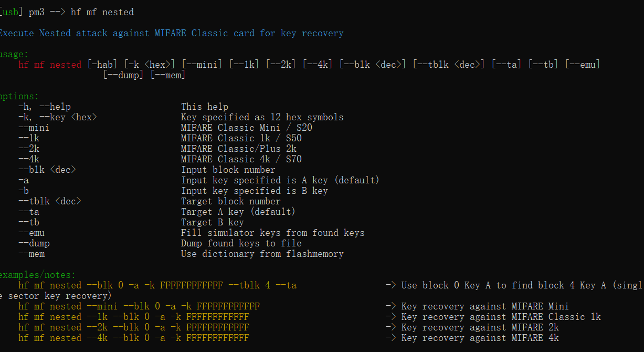
Task: Click the 'Target B key' description
Action: coord(213,222)
